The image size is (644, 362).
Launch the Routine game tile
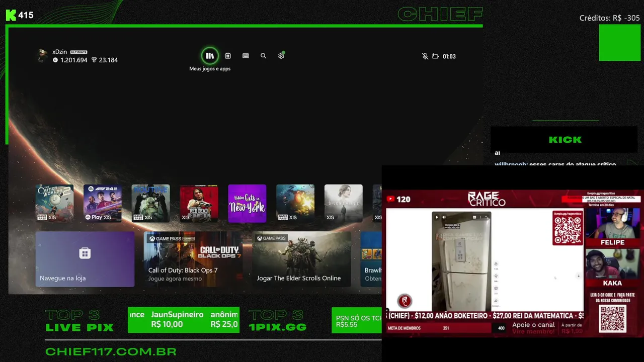tap(151, 203)
